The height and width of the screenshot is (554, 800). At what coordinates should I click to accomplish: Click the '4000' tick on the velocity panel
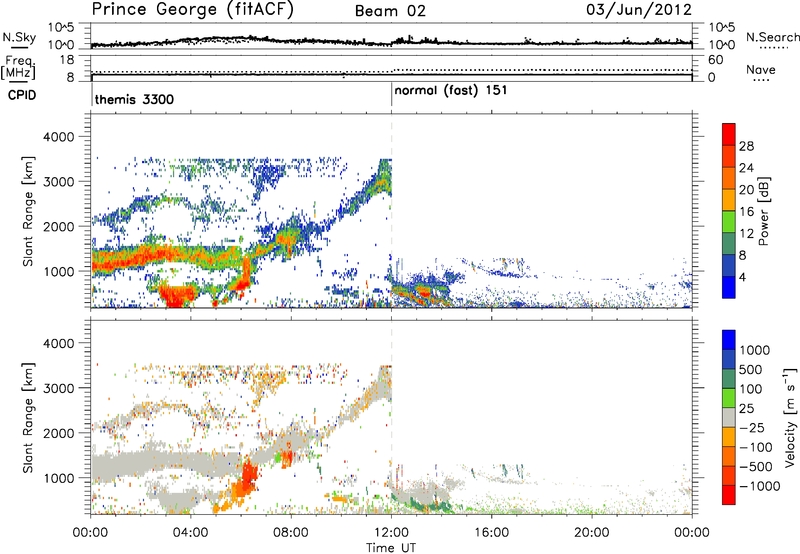tap(59, 343)
